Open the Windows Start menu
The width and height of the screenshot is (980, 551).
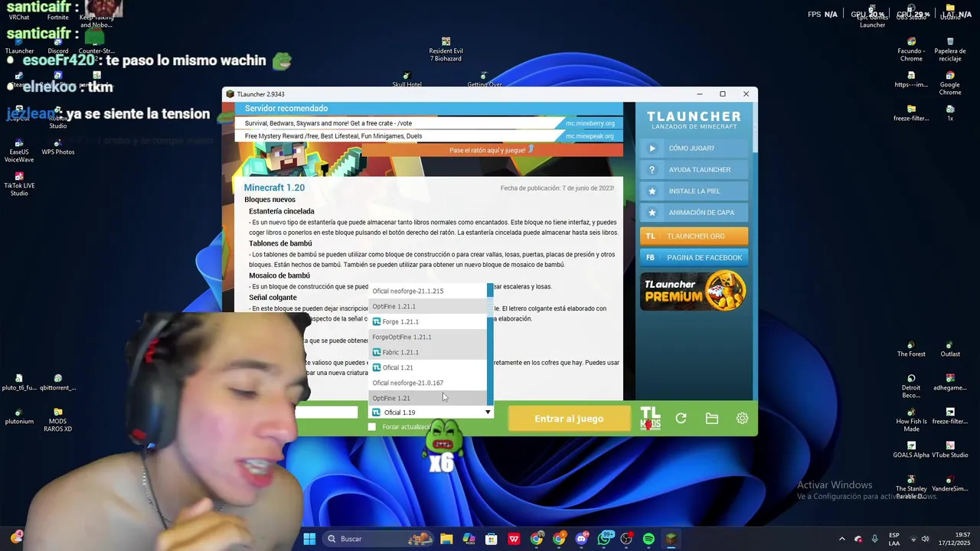pyautogui.click(x=309, y=539)
